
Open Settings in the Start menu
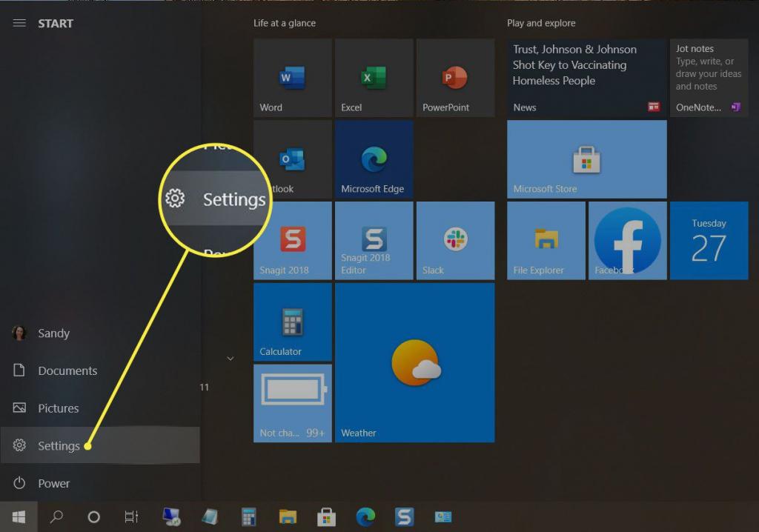coord(100,445)
